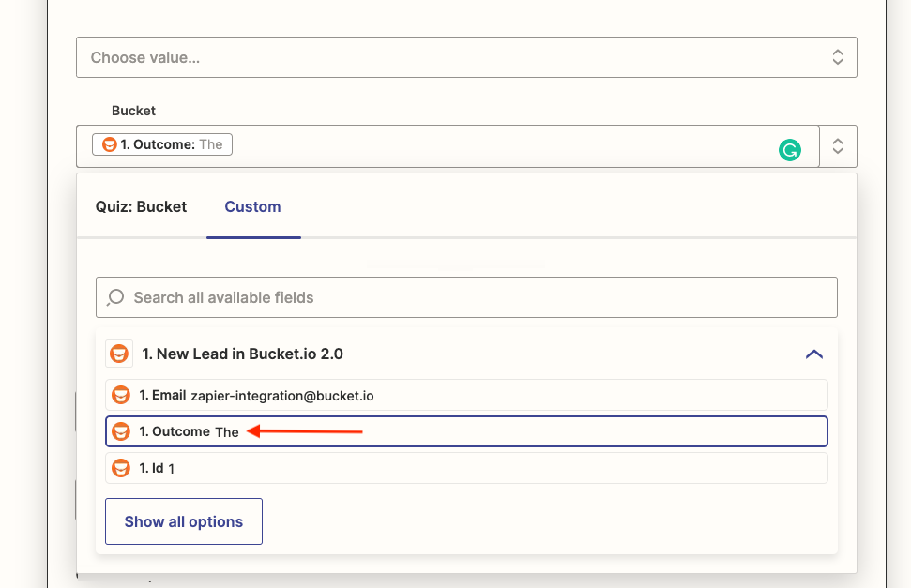Toggle the Bucket field dropdown arrows
The image size is (911, 588).
point(838,146)
